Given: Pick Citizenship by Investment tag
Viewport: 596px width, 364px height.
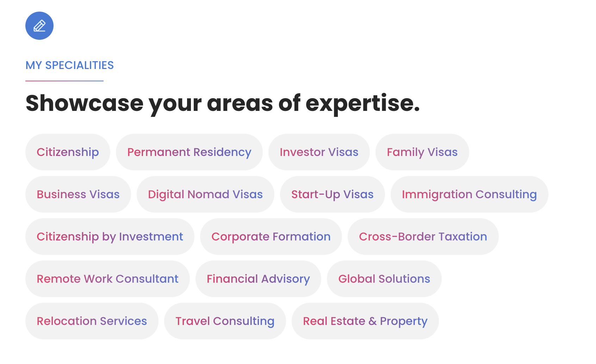Looking at the screenshot, I should [110, 237].
